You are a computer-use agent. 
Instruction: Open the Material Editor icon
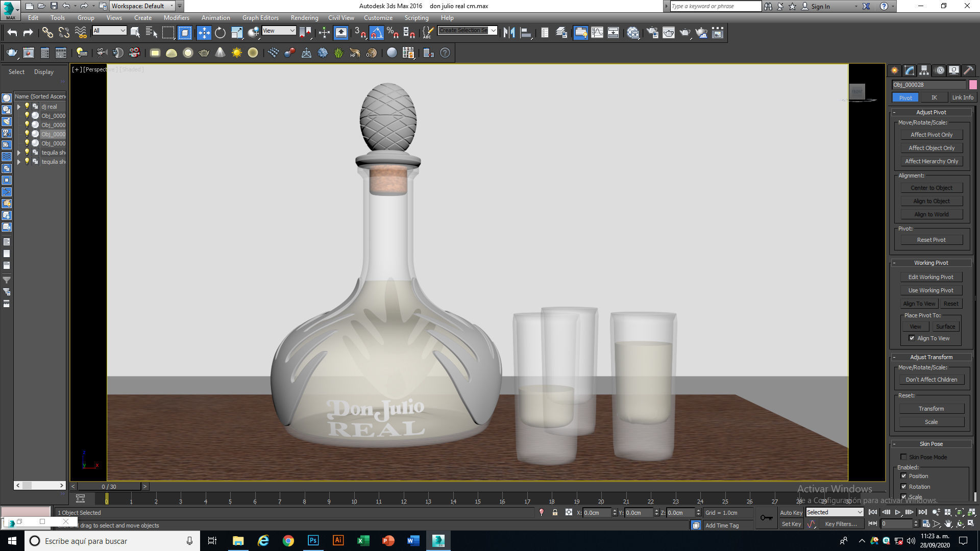coord(633,33)
